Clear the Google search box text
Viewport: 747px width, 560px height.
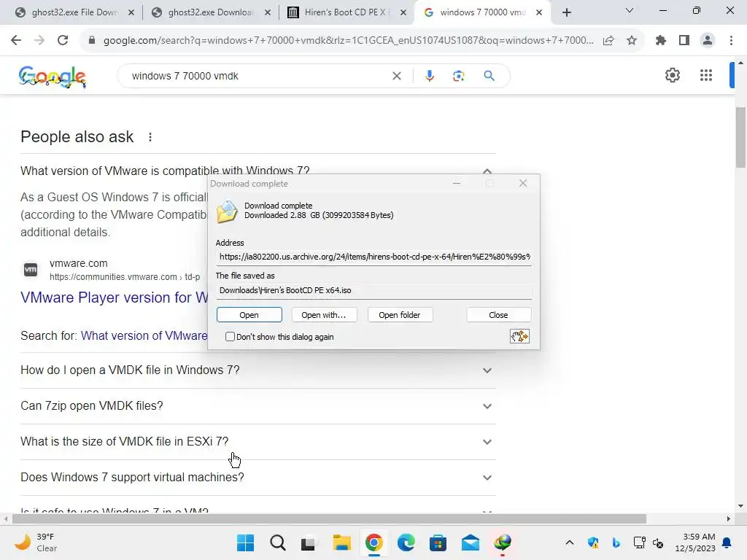coord(396,76)
